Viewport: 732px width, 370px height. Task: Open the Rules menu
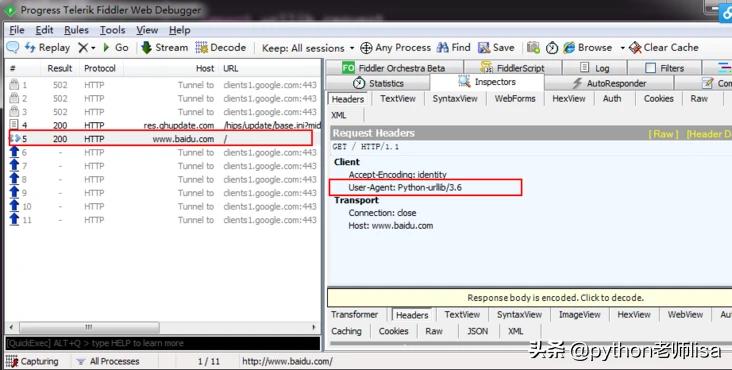point(76,30)
